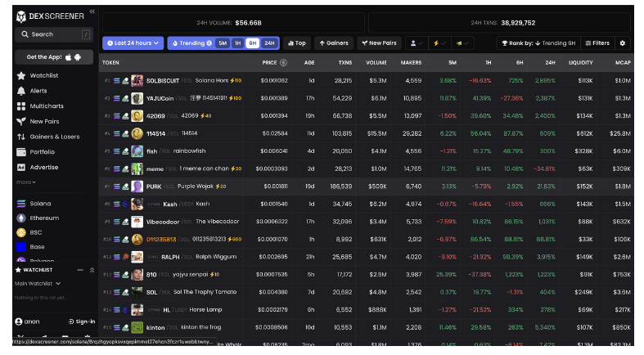
Task: Click the meme token thumbnail
Action: tap(137, 169)
